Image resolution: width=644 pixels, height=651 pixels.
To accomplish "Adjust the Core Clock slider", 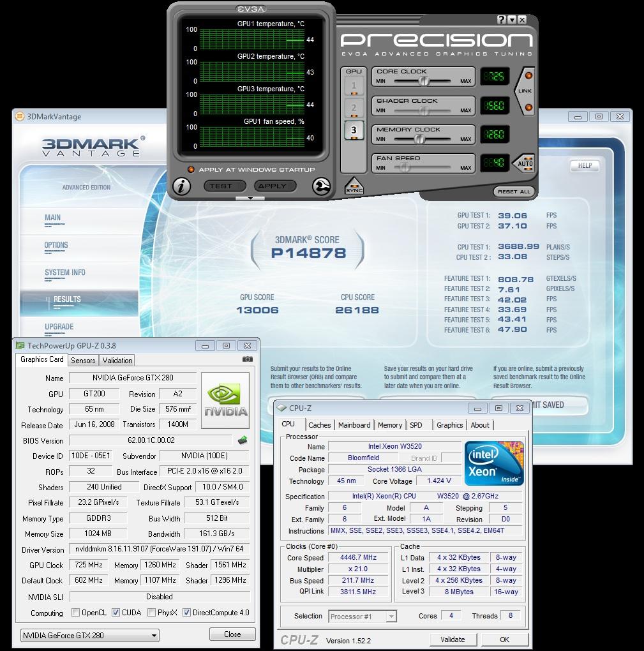I will [x=423, y=81].
